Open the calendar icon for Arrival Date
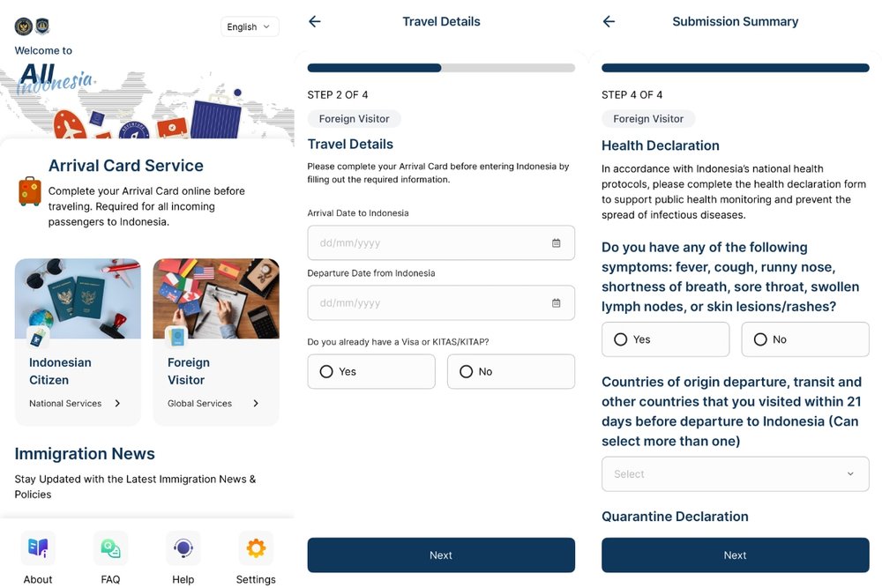Screen dimensions: 882x588 pyautogui.click(x=557, y=242)
